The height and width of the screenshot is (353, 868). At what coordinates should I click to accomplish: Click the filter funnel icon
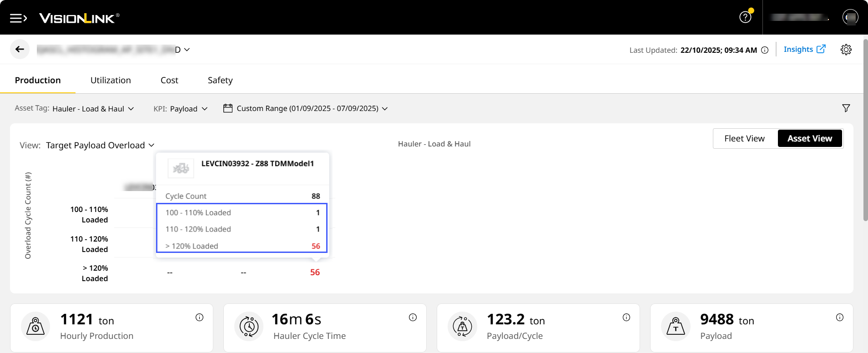pyautogui.click(x=846, y=108)
